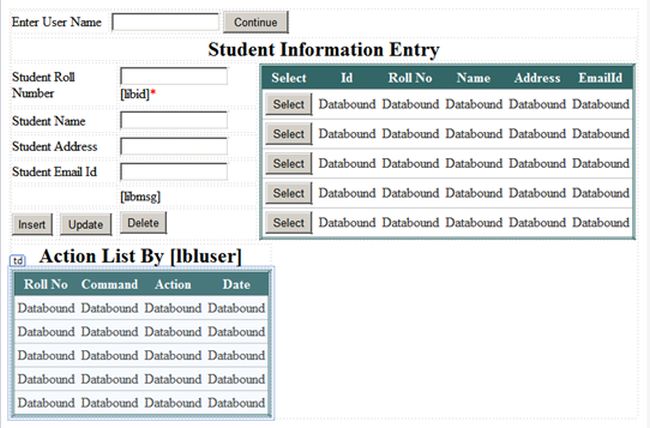Screen dimensions: 650x428
Task: Click the Student Address input box
Action: (174, 146)
